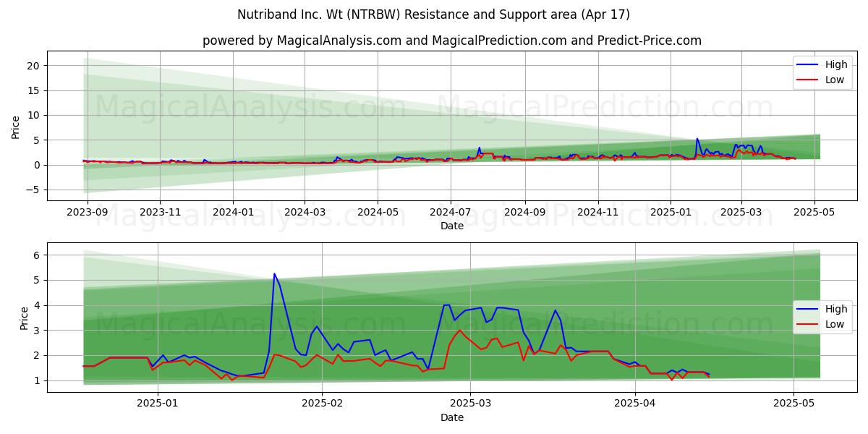Click the '2024-03' tick label on top chart
This screenshot has width=868, height=434.
[304, 213]
